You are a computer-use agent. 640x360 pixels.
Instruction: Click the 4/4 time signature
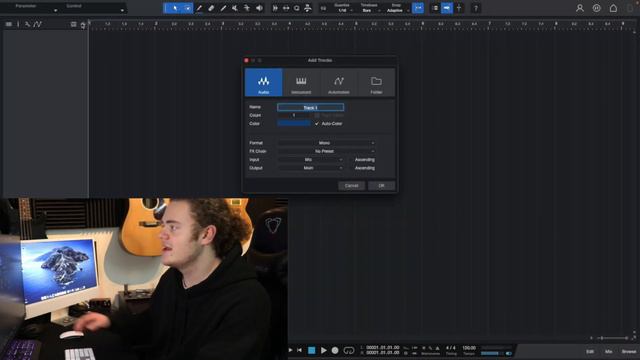pyautogui.click(x=451, y=348)
